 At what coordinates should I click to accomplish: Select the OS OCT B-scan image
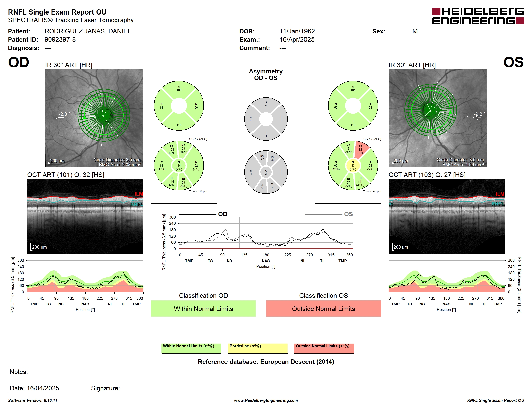pos(446,216)
